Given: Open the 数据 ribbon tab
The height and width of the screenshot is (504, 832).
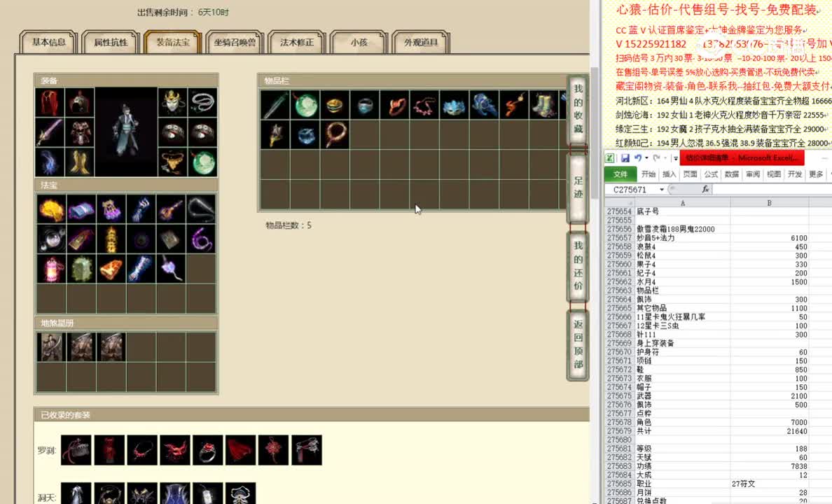Looking at the screenshot, I should [x=732, y=174].
